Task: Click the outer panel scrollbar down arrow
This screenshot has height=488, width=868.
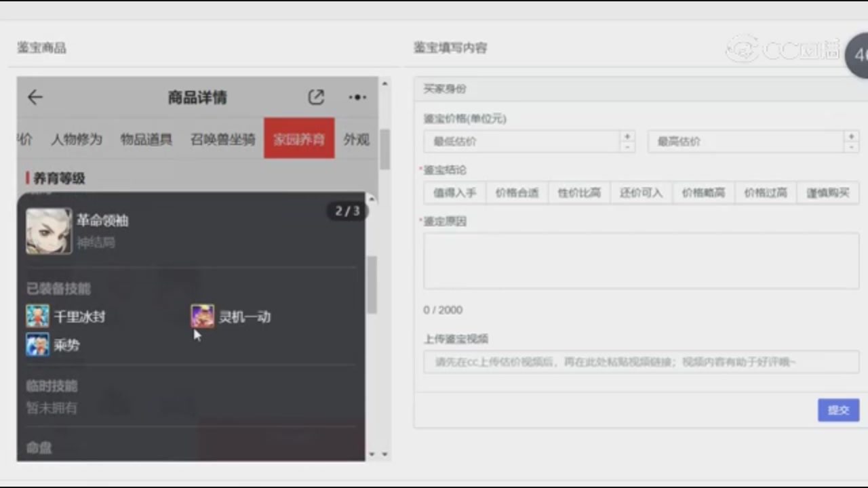Action: tap(384, 454)
